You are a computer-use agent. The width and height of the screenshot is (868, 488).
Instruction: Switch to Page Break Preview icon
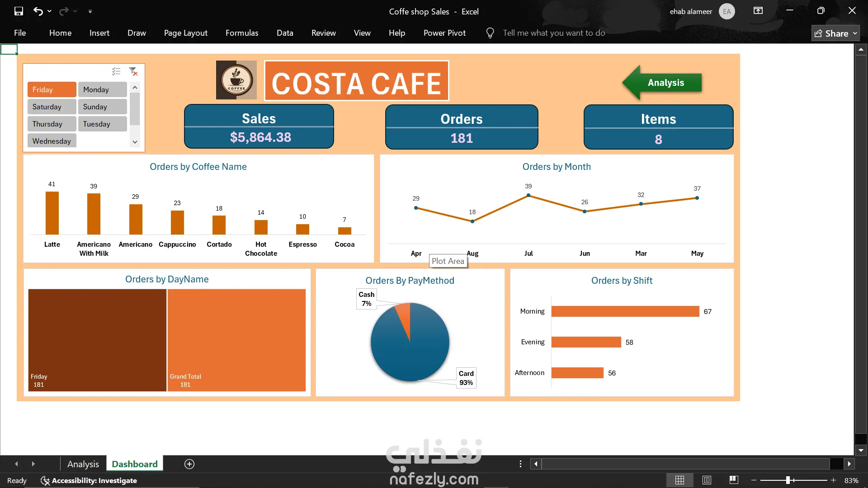(734, 480)
